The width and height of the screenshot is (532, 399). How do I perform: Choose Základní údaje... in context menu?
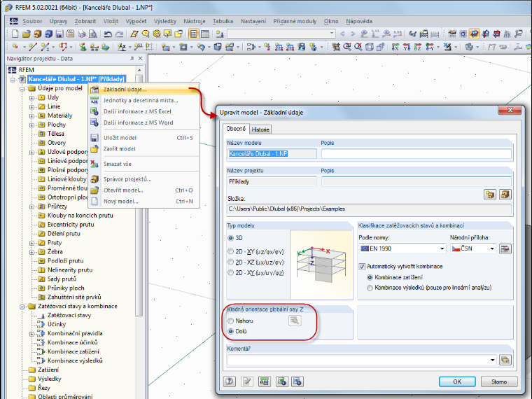point(144,89)
